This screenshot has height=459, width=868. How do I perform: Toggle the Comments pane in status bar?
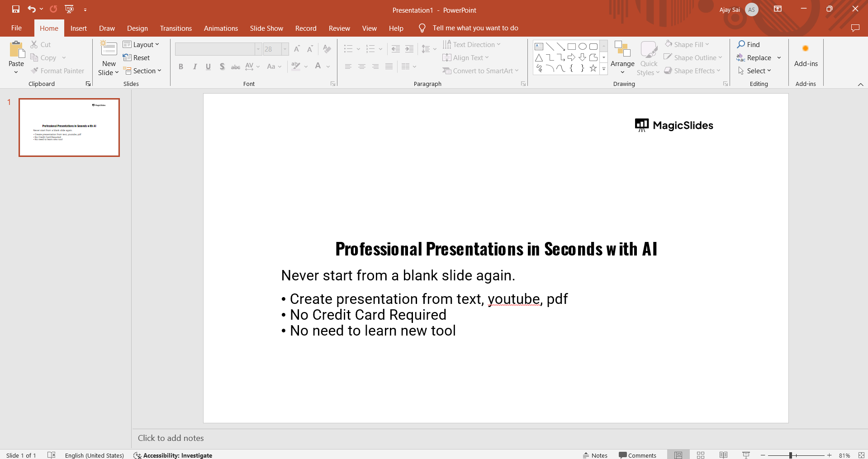(x=637, y=455)
